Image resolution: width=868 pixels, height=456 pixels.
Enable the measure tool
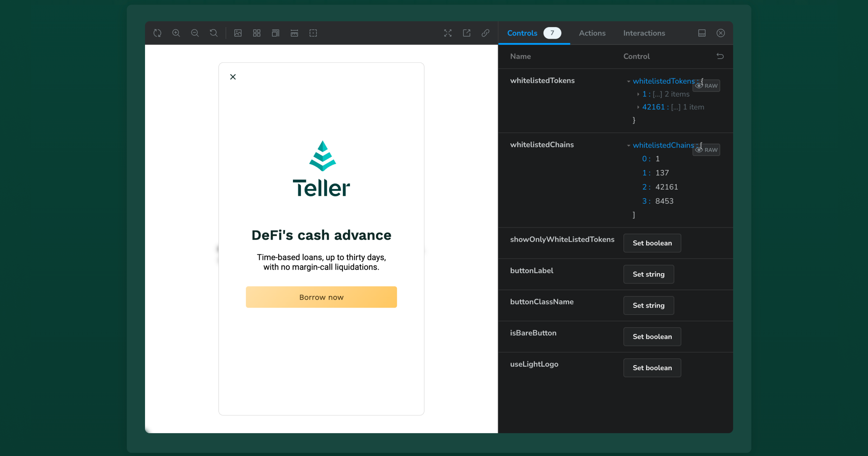294,33
